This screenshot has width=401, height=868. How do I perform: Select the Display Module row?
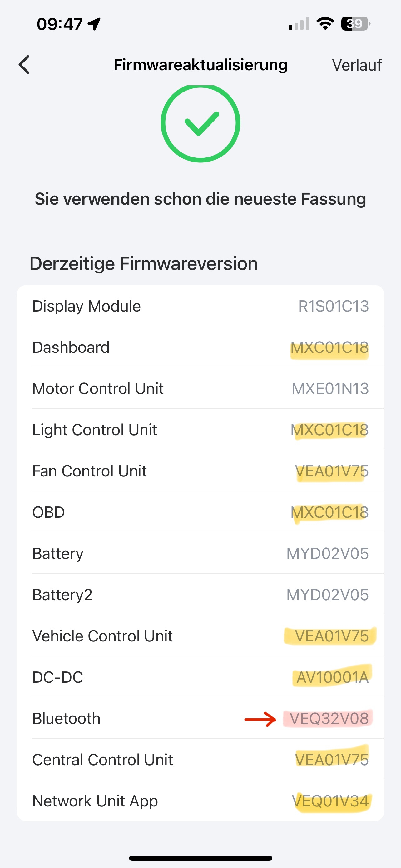[200, 306]
